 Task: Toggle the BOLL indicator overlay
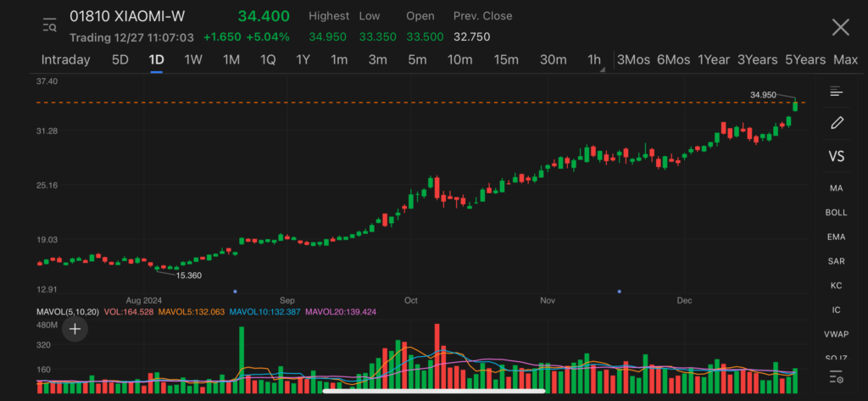tap(836, 212)
